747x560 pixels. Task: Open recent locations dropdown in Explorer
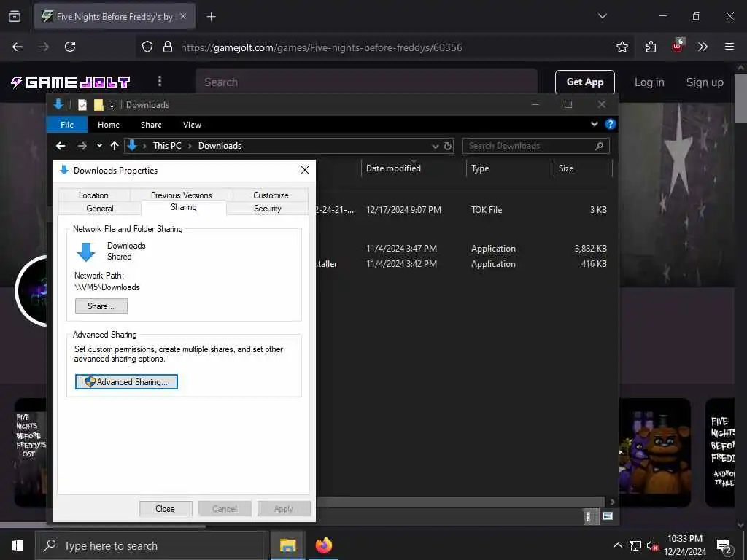click(99, 146)
